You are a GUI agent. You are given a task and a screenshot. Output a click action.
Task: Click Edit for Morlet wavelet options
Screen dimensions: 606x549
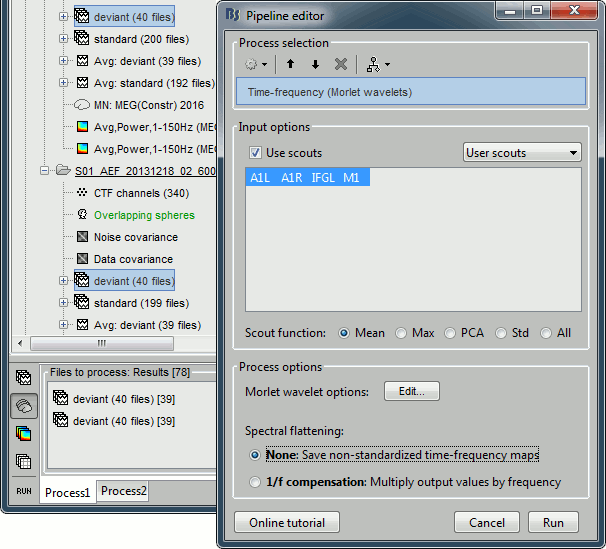pos(411,391)
